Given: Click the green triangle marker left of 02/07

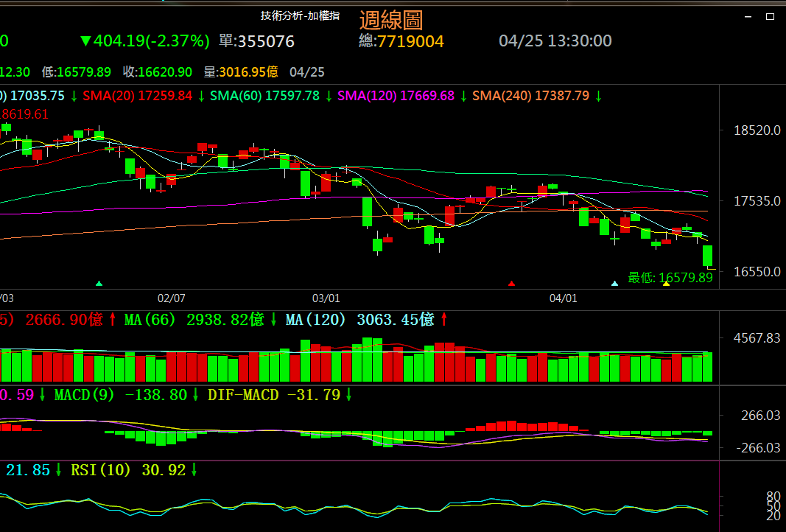Looking at the screenshot, I should click(99, 283).
